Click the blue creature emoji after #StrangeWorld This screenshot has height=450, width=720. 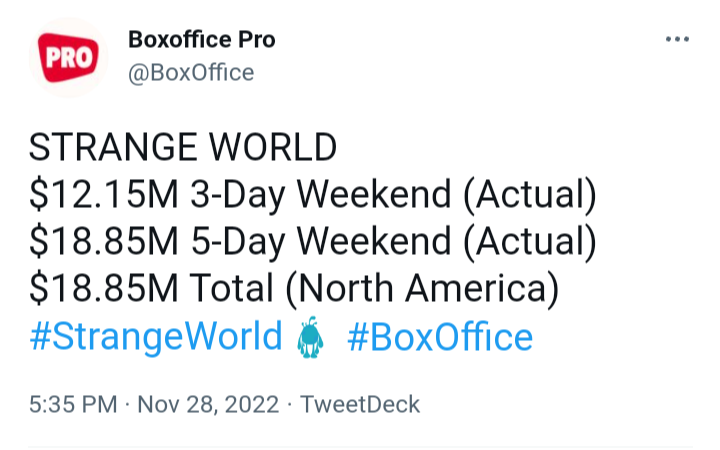[x=311, y=338]
